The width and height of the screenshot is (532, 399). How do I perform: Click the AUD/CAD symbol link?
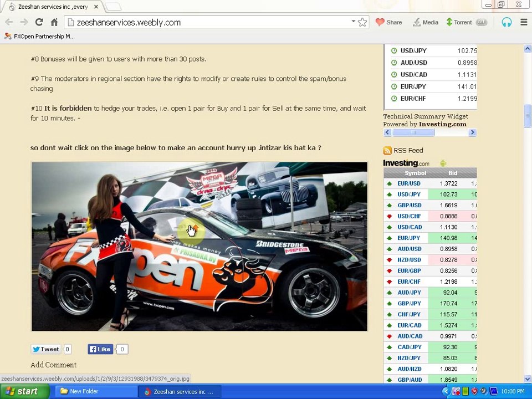pos(410,336)
